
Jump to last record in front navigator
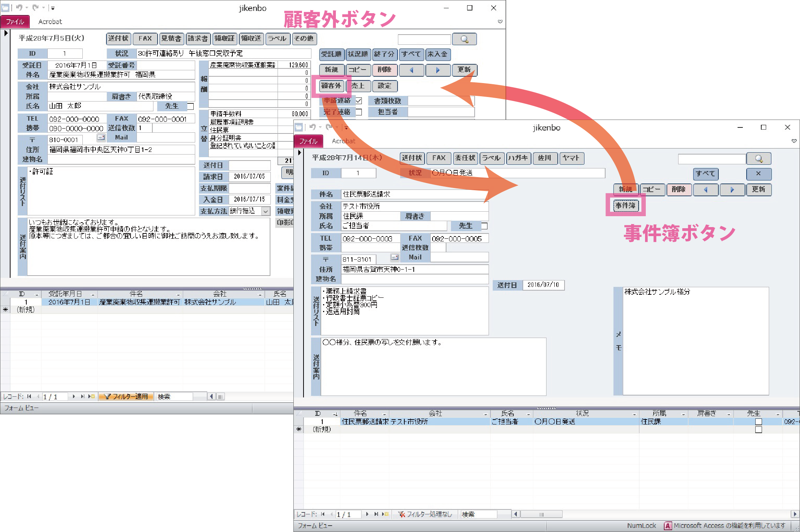(376, 514)
